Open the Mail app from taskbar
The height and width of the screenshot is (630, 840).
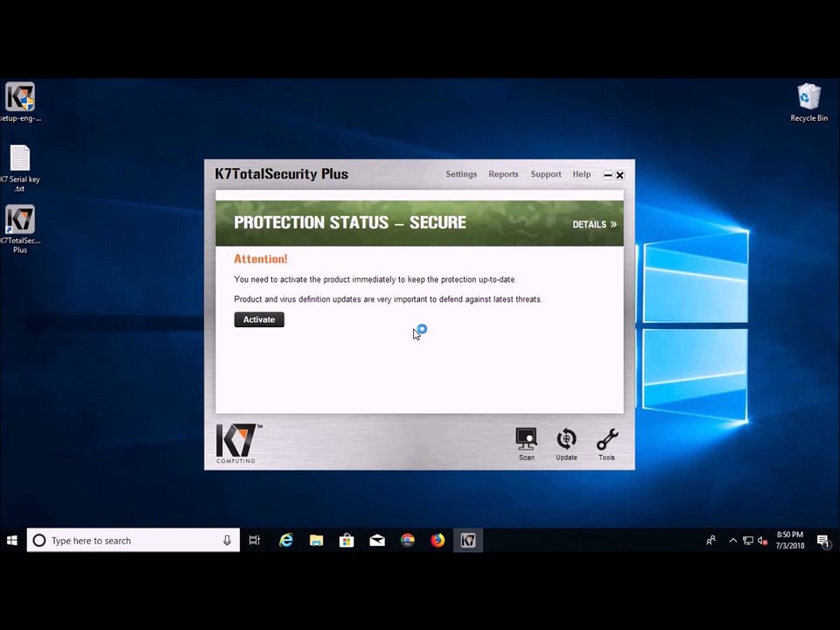pyautogui.click(x=377, y=541)
